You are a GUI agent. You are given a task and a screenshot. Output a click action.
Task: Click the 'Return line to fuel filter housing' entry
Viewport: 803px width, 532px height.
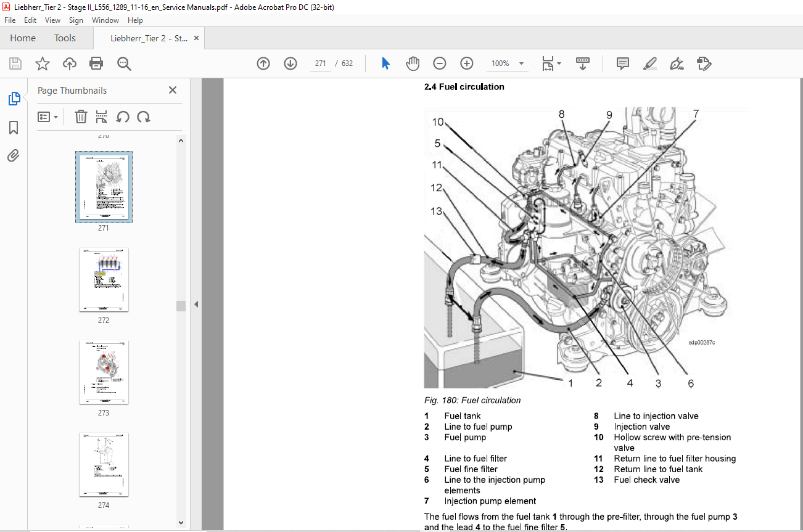[675, 459]
